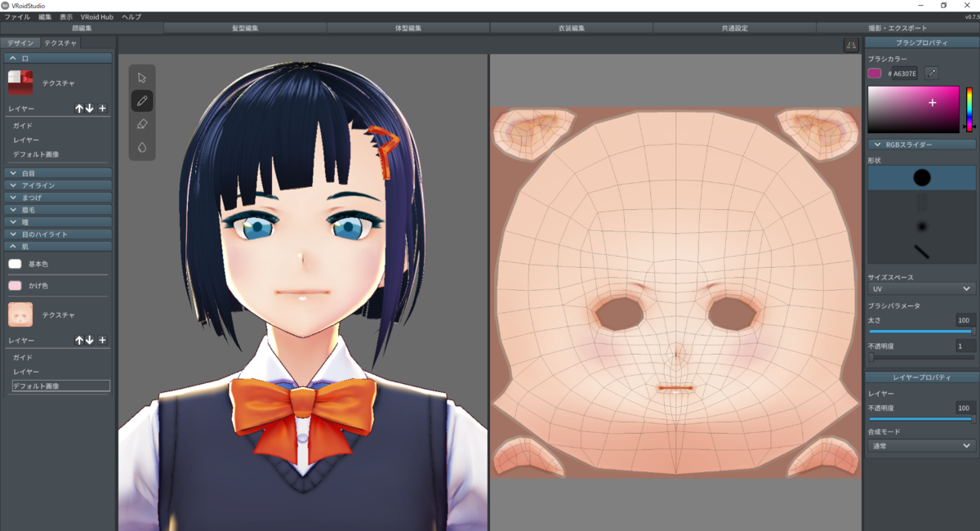Pick a color in the saturation gradient box
This screenshot has width=980, height=531.
pyautogui.click(x=913, y=109)
